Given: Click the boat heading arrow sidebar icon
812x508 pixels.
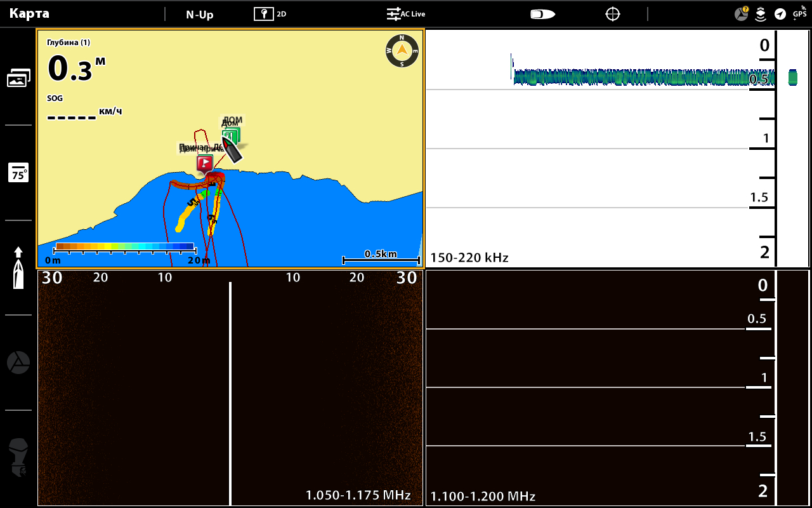Looking at the screenshot, I should [18, 268].
